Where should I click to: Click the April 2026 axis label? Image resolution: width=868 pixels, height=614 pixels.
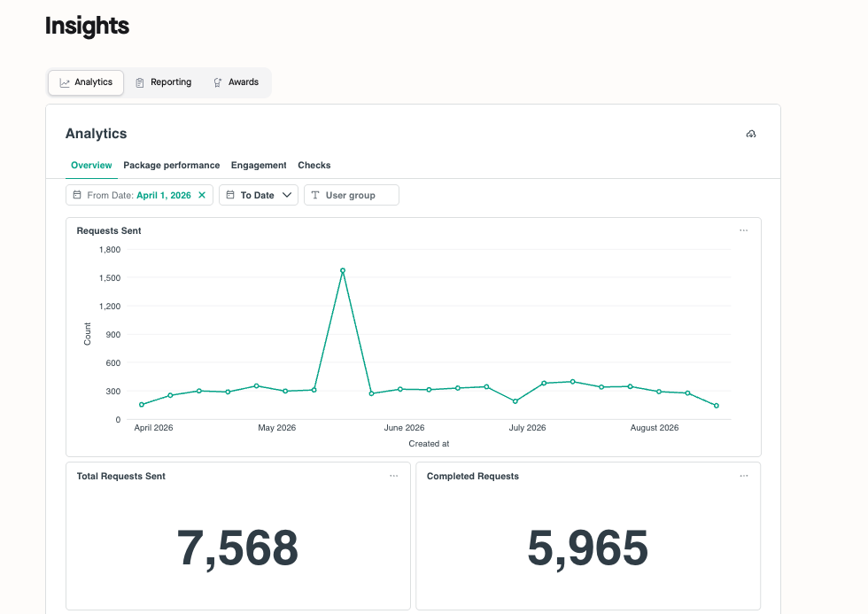point(153,427)
